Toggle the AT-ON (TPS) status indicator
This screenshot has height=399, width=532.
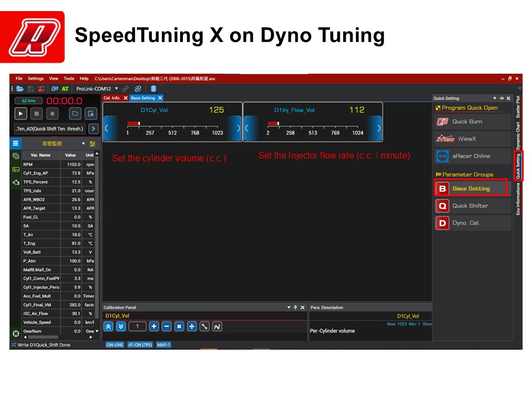[140, 345]
